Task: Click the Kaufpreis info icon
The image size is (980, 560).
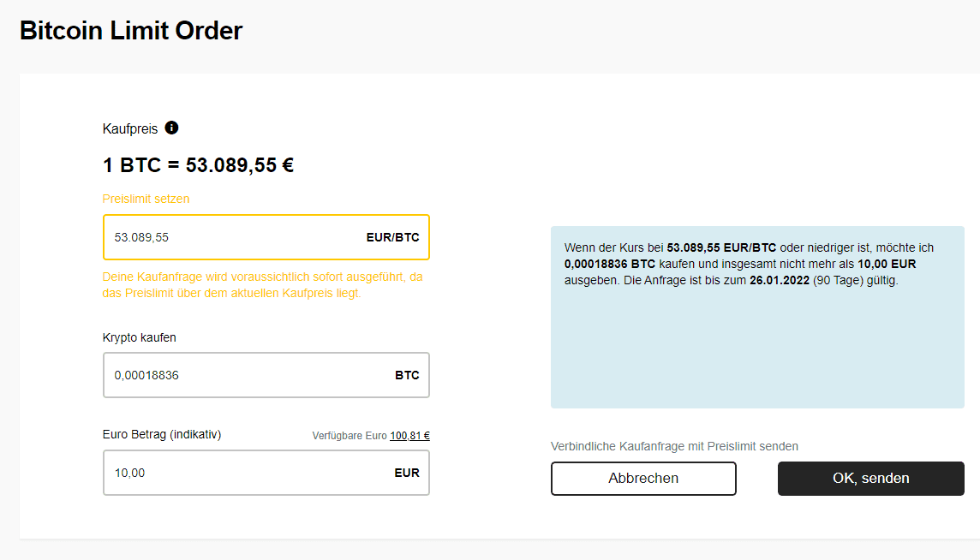Action: (171, 128)
